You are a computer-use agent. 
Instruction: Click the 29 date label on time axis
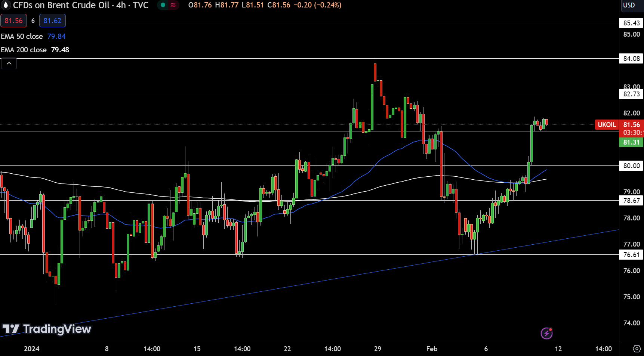point(378,349)
